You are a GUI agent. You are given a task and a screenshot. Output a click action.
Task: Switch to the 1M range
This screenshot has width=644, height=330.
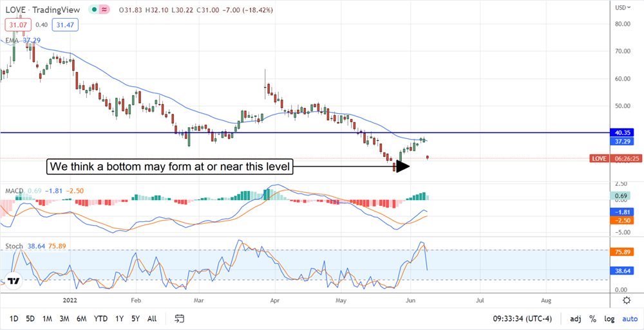[x=47, y=318]
